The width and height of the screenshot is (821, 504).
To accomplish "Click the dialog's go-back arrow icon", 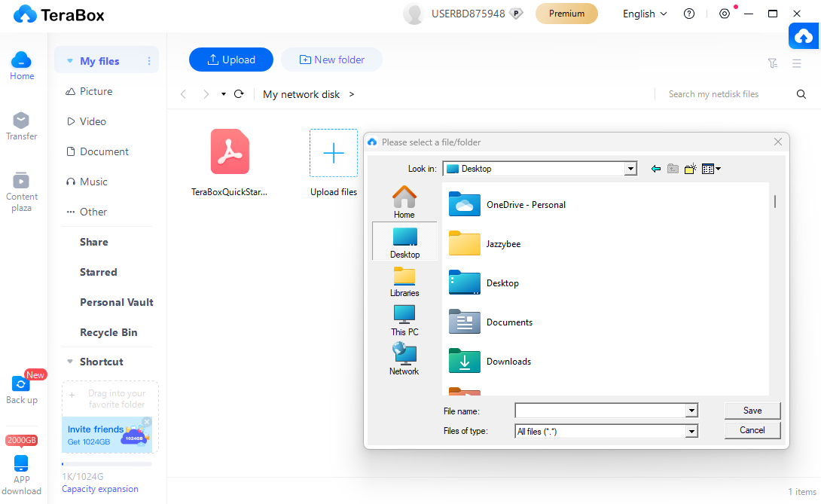I will pos(655,169).
